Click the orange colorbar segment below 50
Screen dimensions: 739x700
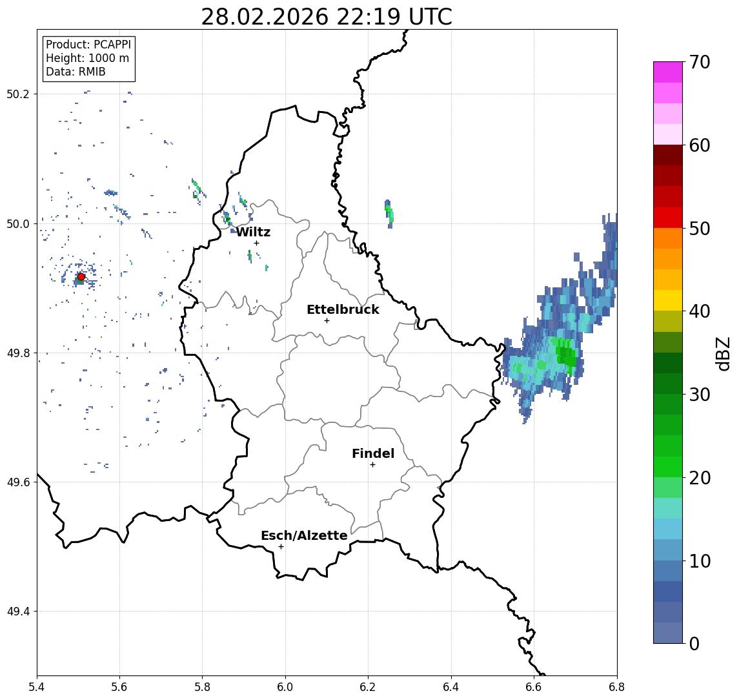[x=668, y=238]
